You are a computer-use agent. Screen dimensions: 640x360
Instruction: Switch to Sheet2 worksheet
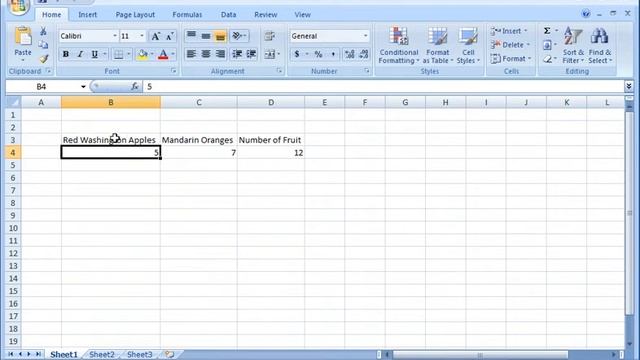coord(102,354)
